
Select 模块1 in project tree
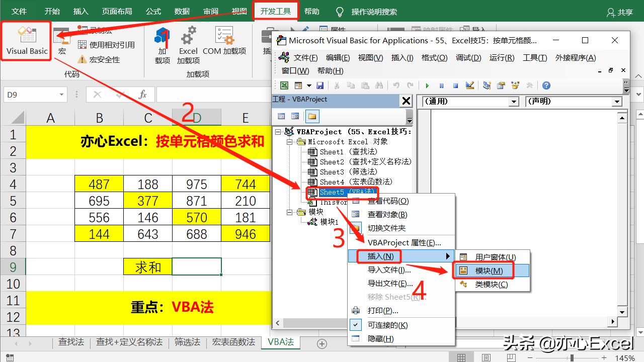[x=324, y=222]
